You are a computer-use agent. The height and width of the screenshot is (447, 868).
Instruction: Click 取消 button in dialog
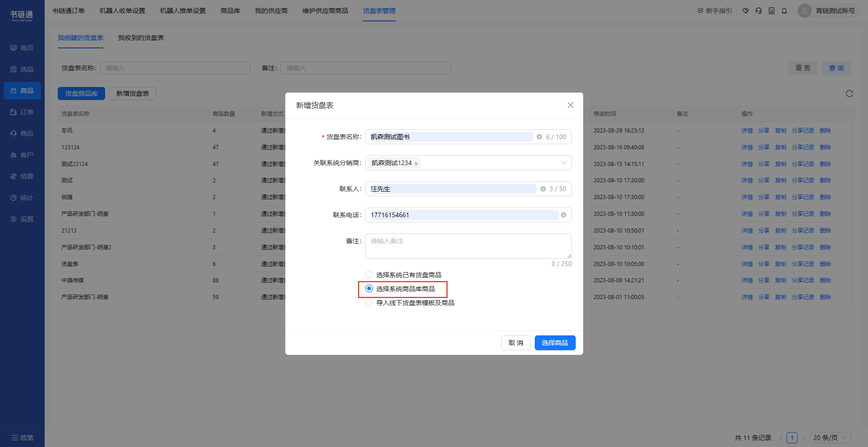click(516, 343)
